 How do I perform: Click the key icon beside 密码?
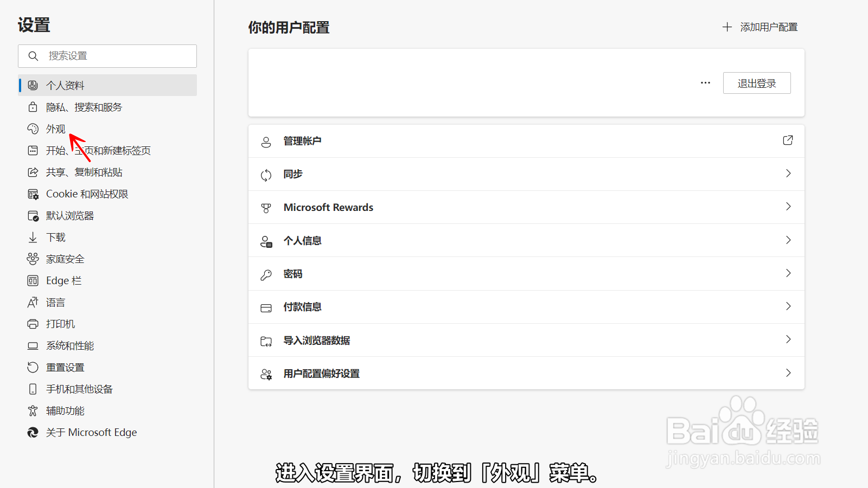pyautogui.click(x=266, y=274)
